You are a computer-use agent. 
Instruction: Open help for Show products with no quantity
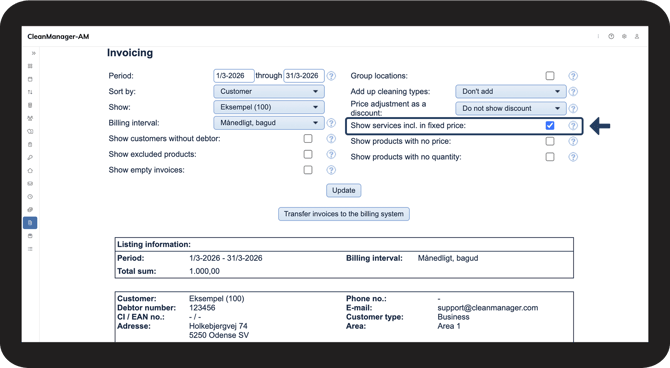coord(573,157)
